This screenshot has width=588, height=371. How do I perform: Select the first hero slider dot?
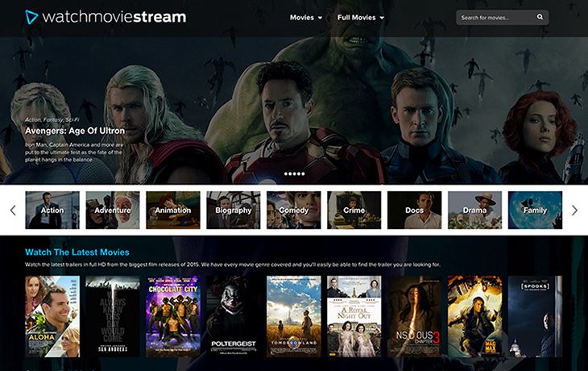(286, 174)
